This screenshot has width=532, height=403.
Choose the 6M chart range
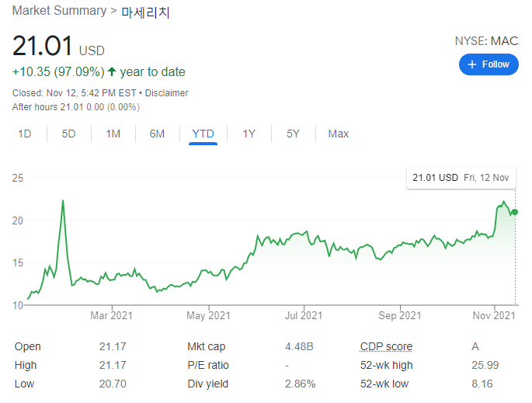(157, 134)
